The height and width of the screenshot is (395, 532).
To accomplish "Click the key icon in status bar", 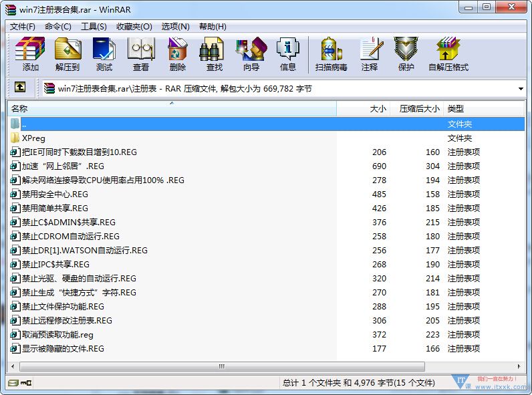I will tap(26, 383).
